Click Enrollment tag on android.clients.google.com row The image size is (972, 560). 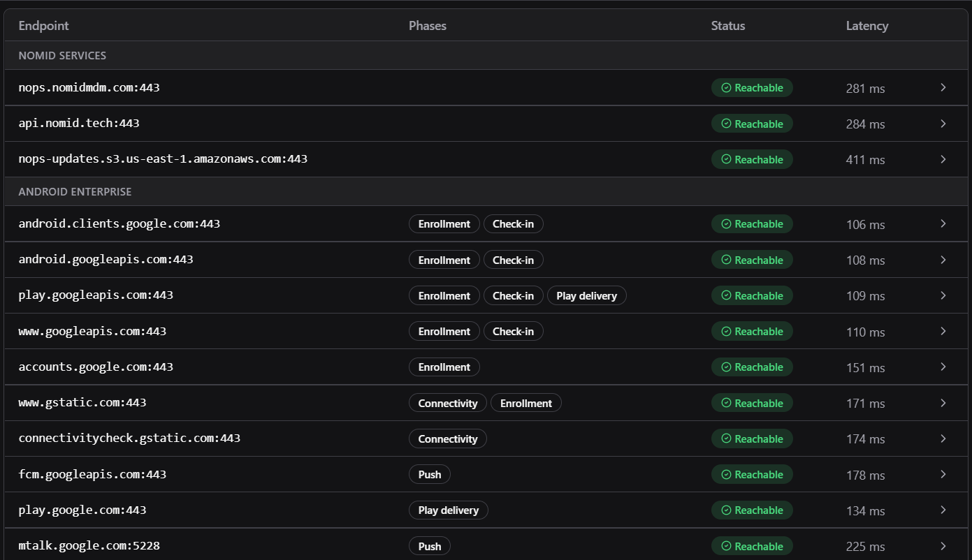[444, 224]
